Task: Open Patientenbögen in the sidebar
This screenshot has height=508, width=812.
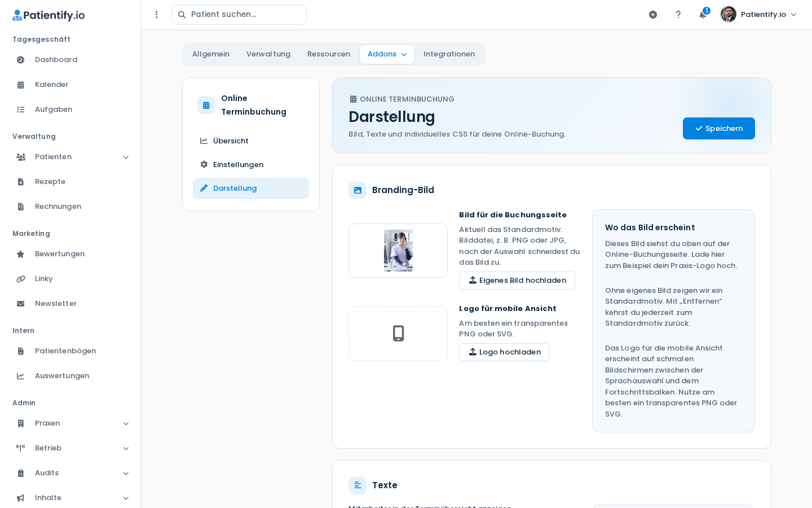Action: click(70, 351)
